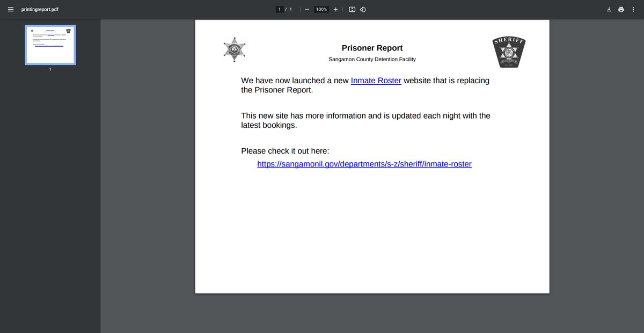Image resolution: width=644 pixels, height=333 pixels.
Task: Print the PDF document
Action: pos(621,9)
